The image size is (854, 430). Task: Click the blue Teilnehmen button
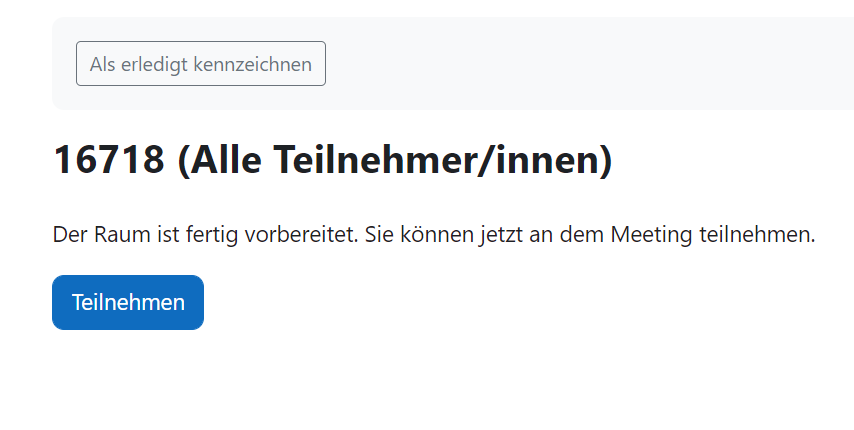click(128, 302)
